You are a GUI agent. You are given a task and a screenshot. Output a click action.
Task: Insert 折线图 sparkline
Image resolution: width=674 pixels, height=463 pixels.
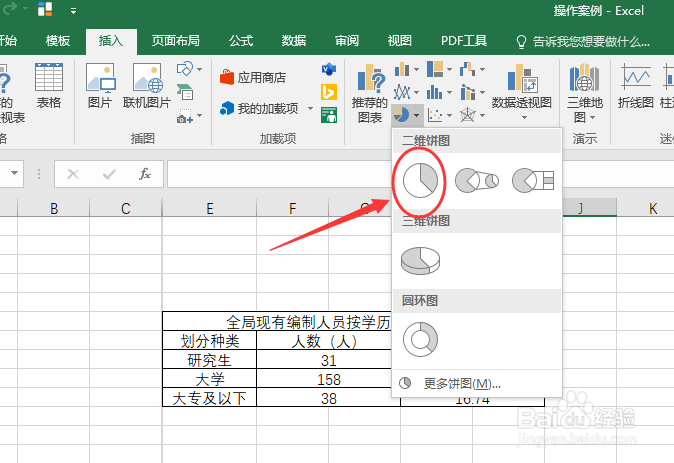tap(635, 85)
